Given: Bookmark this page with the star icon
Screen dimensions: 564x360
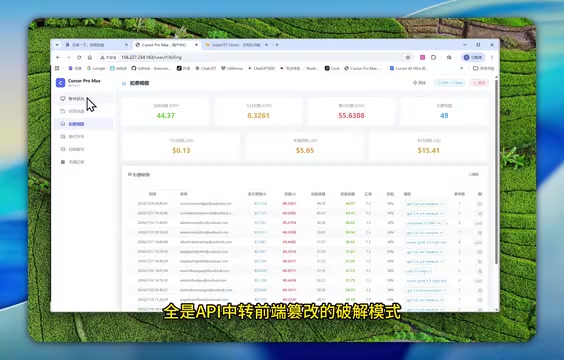Looking at the screenshot, I should (408, 57).
